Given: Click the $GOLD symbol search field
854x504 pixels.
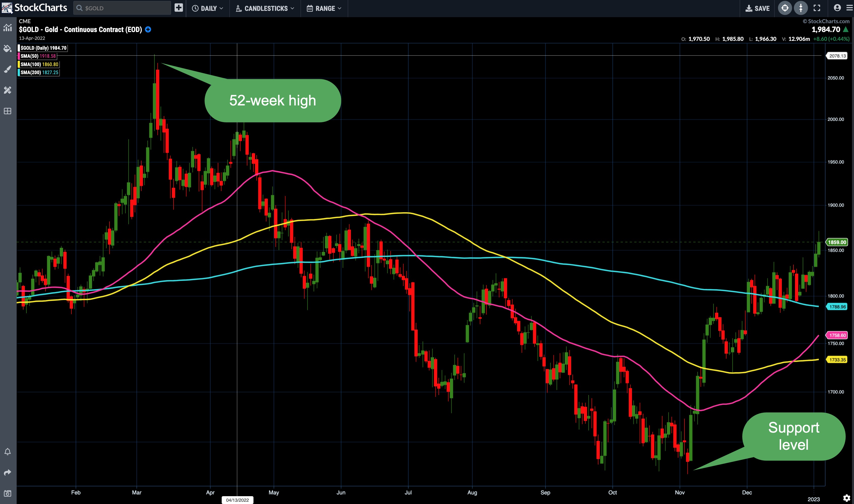Looking at the screenshot, I should coord(122,8).
